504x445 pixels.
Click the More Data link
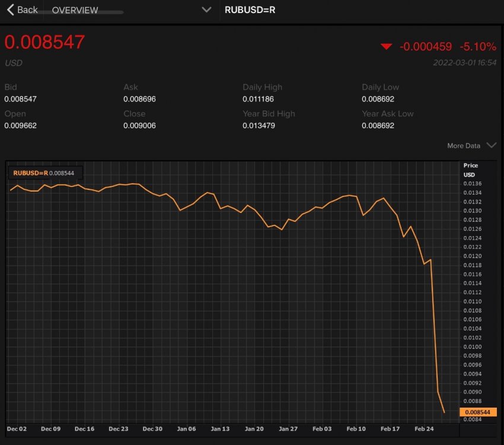point(464,145)
